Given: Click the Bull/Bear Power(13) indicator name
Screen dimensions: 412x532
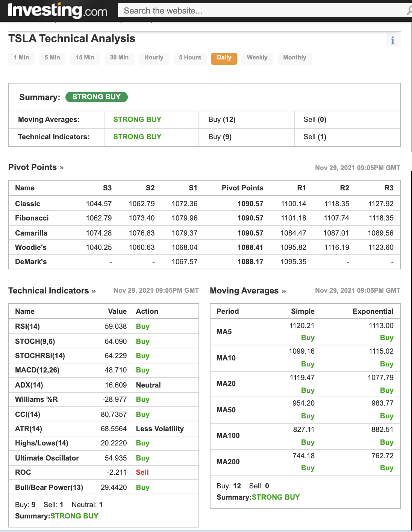Looking at the screenshot, I should point(49,488).
